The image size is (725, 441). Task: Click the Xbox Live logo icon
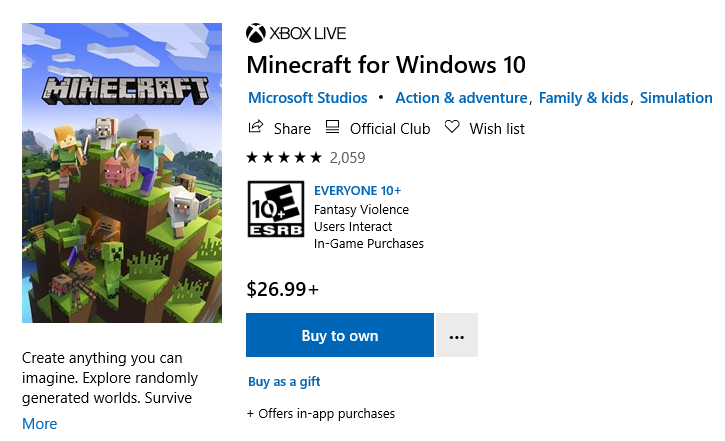coord(256,33)
